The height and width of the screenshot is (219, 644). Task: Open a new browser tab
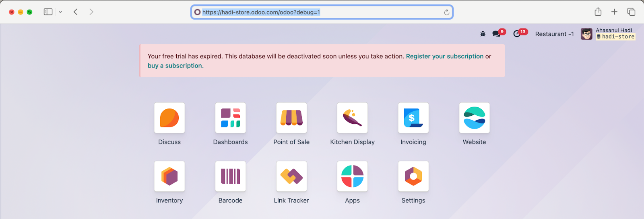coord(614,12)
